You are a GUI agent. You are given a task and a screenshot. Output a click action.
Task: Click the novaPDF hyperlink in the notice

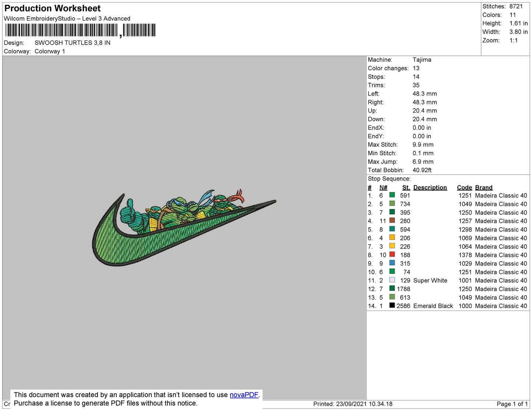coord(244,395)
